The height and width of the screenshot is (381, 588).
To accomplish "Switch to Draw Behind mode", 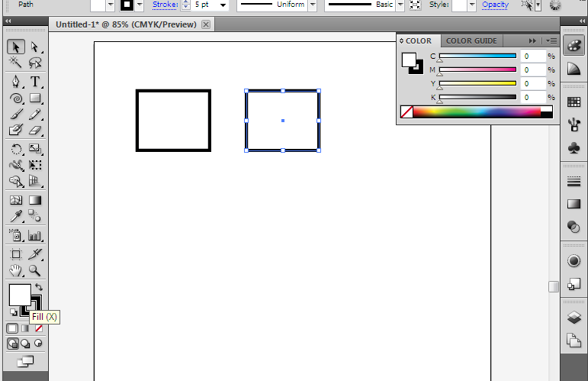I will (25, 344).
